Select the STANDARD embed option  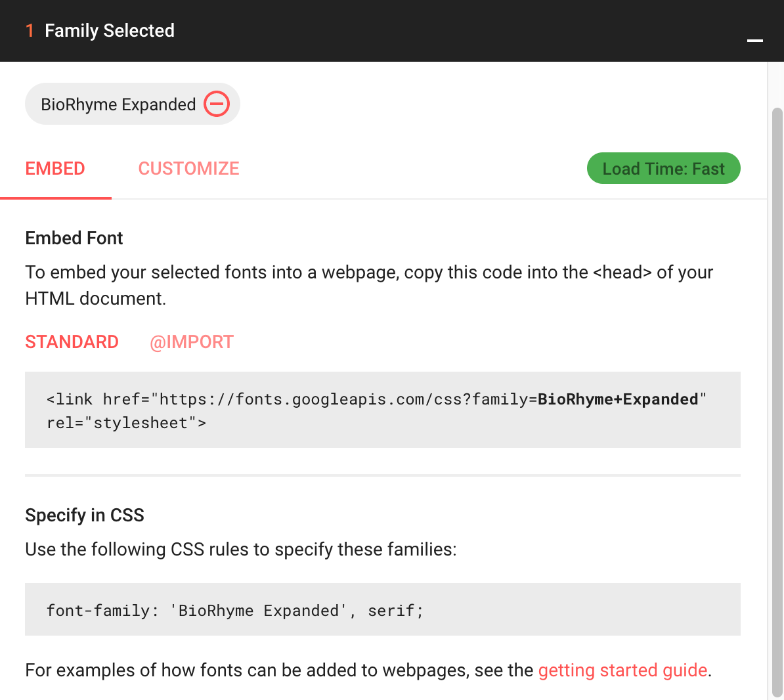pos(72,342)
